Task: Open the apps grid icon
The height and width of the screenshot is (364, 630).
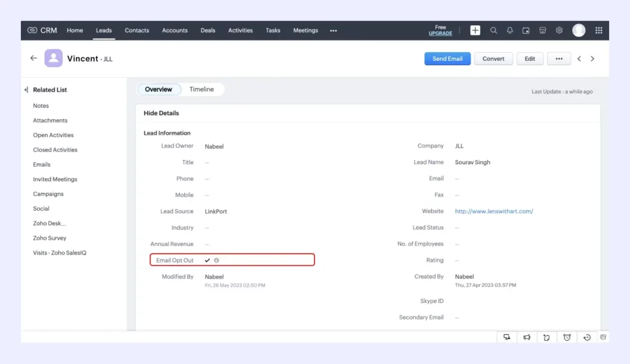Action: 599,30
